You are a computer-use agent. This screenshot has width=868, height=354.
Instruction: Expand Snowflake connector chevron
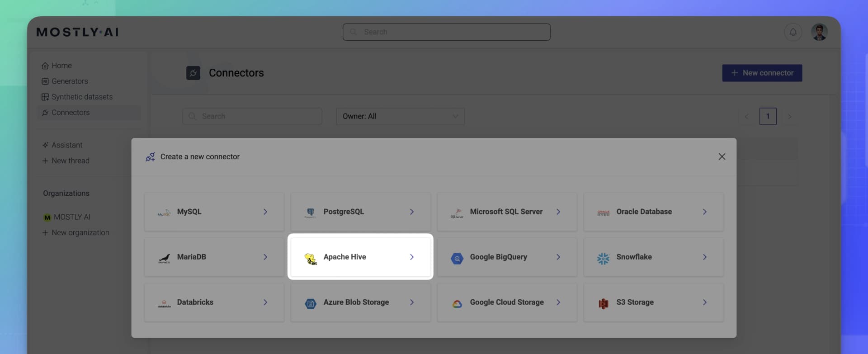point(705,257)
